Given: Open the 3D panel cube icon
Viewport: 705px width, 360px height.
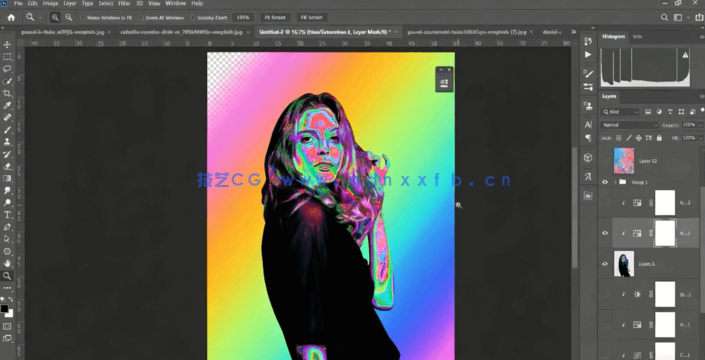Looking at the screenshot, I should coord(588,158).
